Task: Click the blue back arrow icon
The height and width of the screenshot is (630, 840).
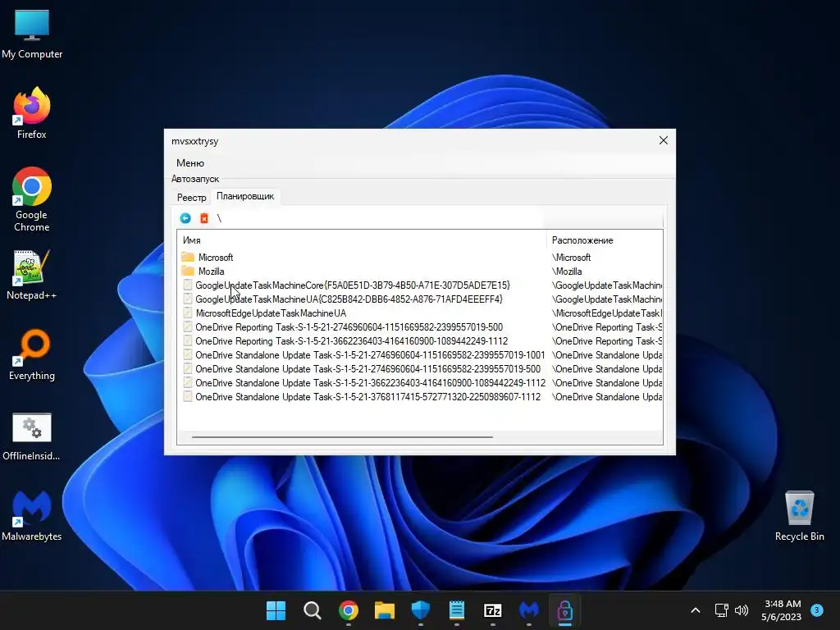Action: coord(185,218)
